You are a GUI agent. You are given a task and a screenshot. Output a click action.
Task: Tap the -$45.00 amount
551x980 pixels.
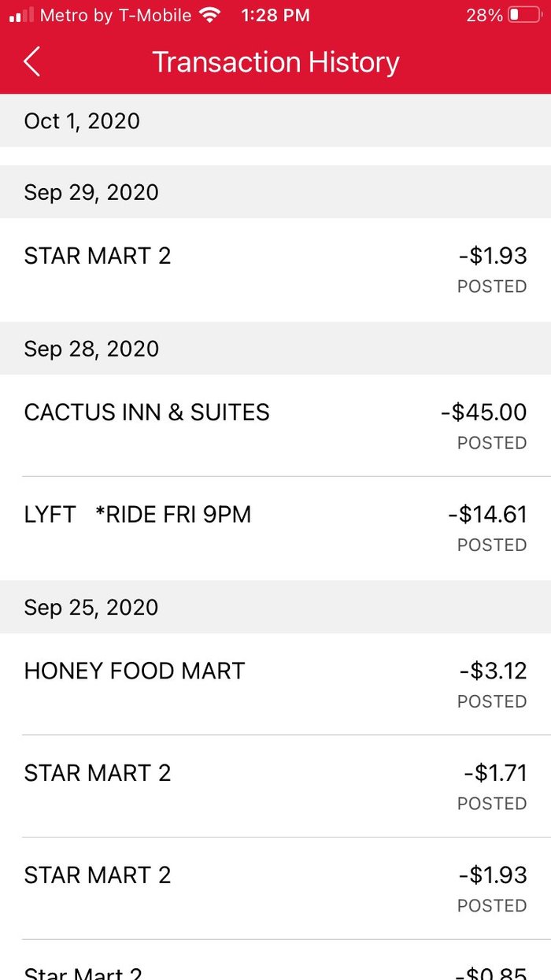pos(483,412)
